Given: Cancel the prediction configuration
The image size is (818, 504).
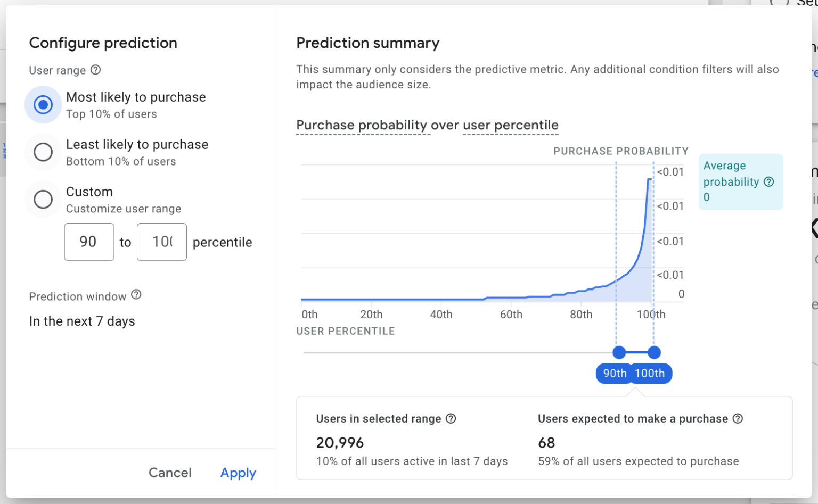Looking at the screenshot, I should (x=170, y=473).
